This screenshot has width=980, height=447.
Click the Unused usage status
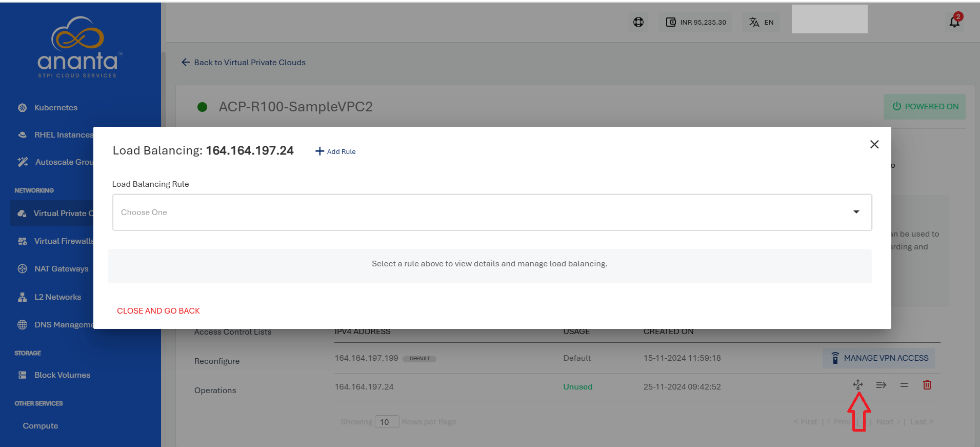[x=578, y=387]
